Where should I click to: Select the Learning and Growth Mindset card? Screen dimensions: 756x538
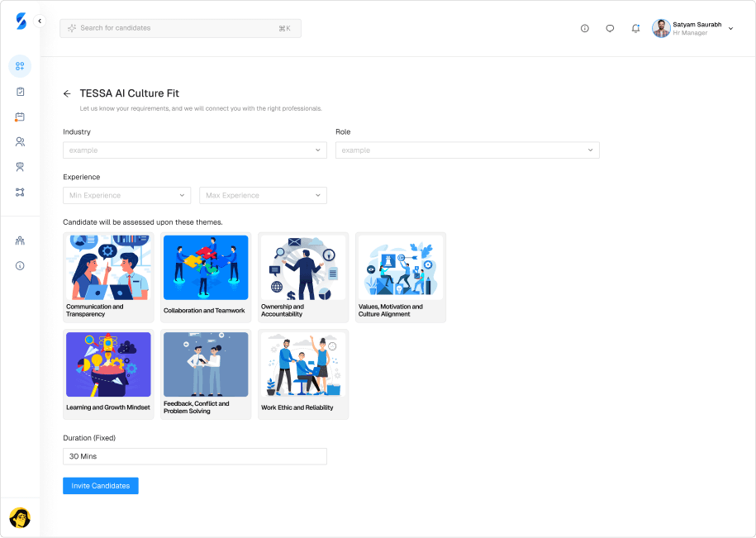coord(108,374)
